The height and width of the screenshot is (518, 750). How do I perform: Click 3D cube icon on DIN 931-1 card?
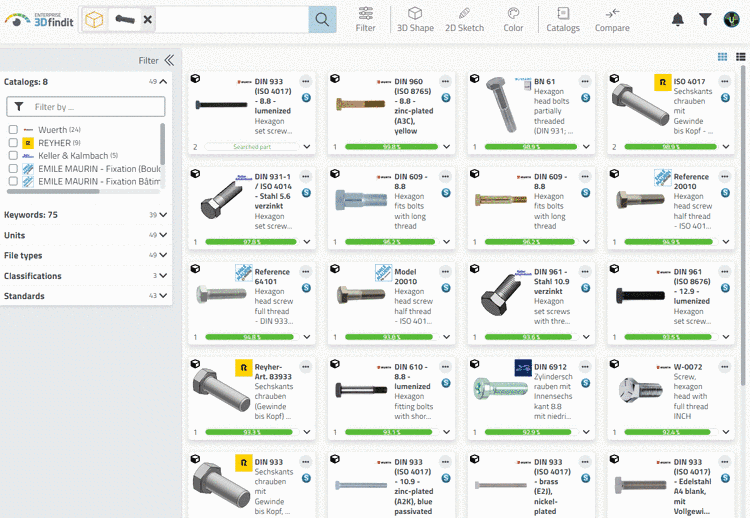pos(195,174)
